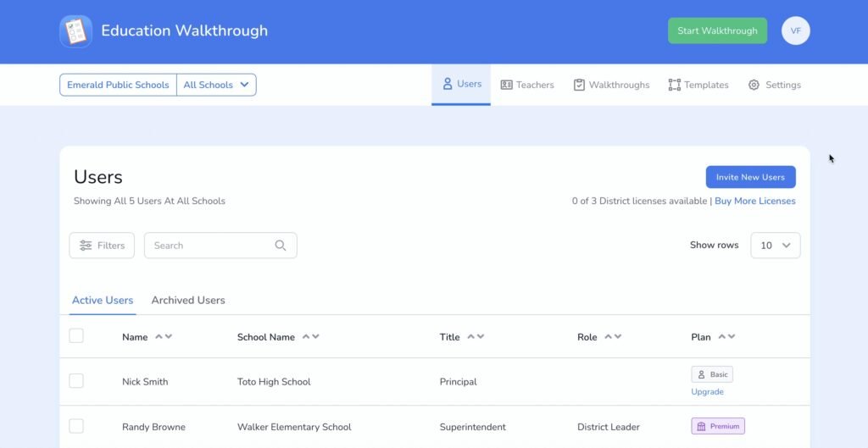This screenshot has width=868, height=448.
Task: Sort the Role column using arrows
Action: pyautogui.click(x=613, y=337)
